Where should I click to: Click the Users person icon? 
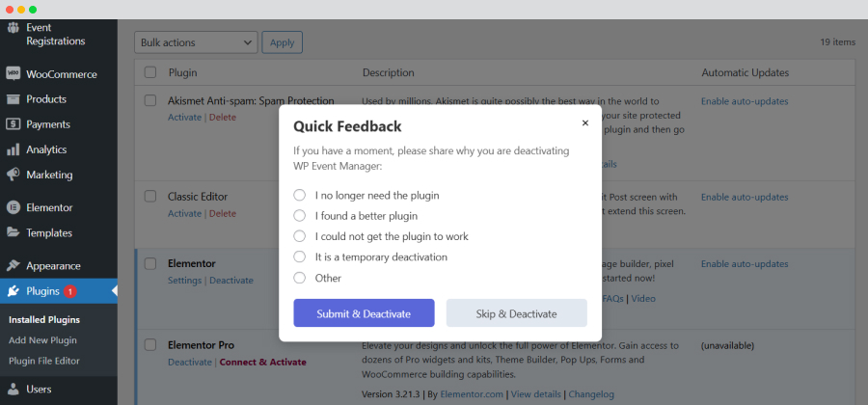click(14, 389)
